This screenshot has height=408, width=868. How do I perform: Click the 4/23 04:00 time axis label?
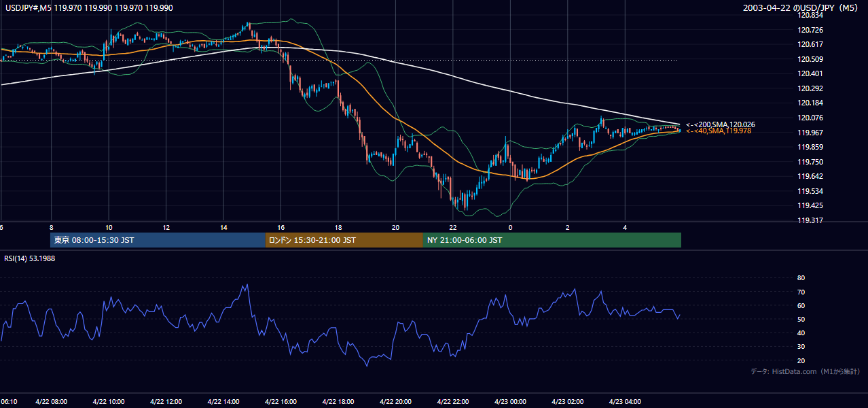point(625,402)
